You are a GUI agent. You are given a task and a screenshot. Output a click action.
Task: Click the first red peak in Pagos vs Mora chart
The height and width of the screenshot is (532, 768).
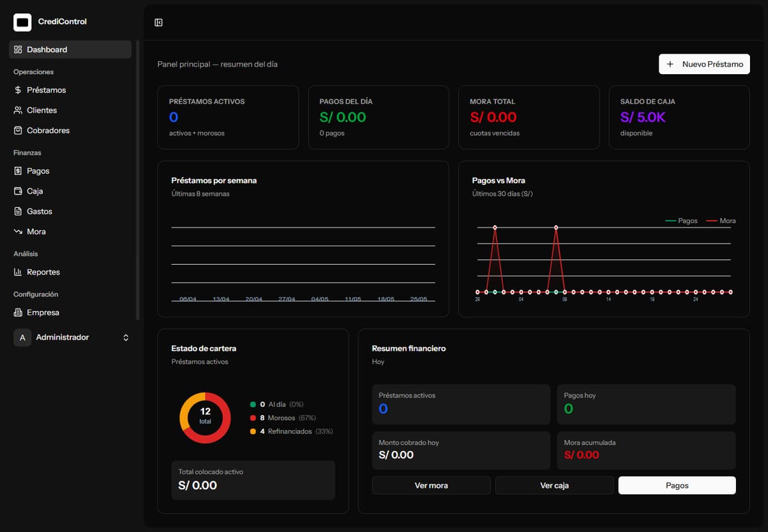tap(495, 227)
